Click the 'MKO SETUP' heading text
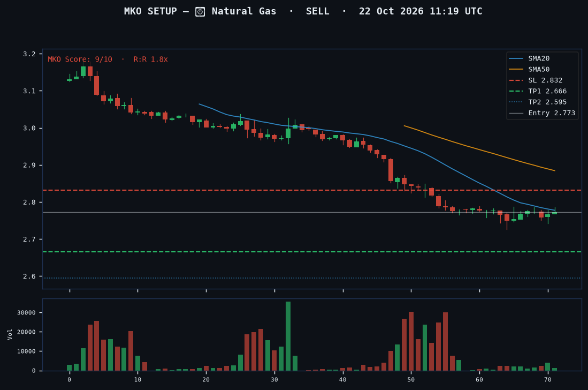 point(150,11)
